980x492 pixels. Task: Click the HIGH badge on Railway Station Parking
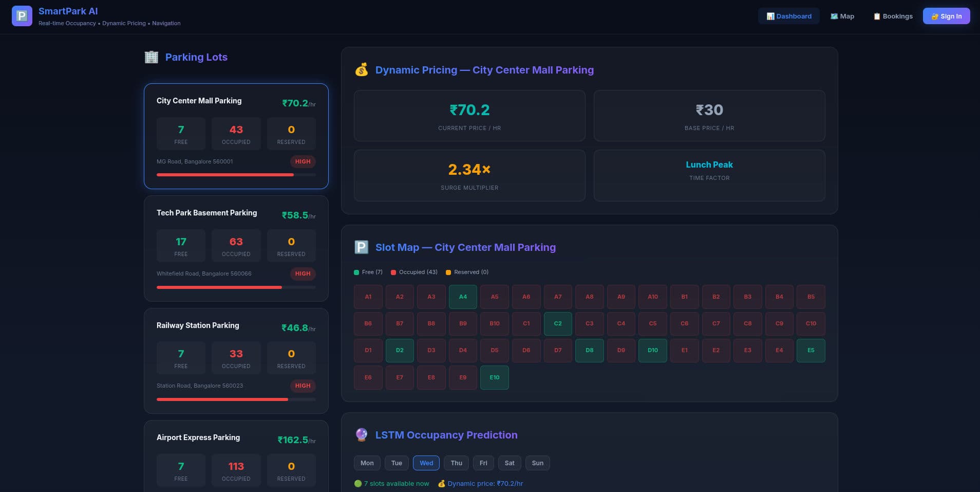tap(303, 386)
